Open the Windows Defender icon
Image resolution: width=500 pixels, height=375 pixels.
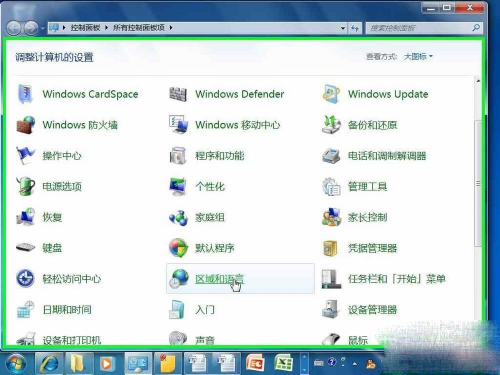178,94
